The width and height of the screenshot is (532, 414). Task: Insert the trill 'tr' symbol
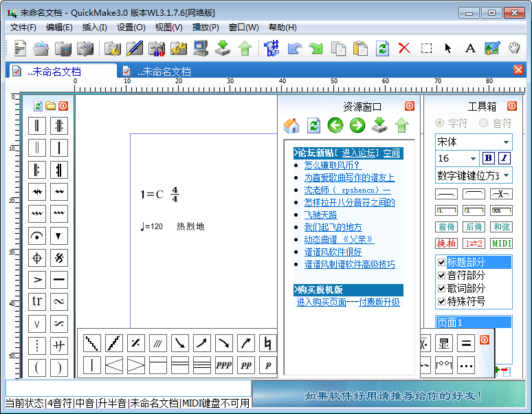point(37,302)
